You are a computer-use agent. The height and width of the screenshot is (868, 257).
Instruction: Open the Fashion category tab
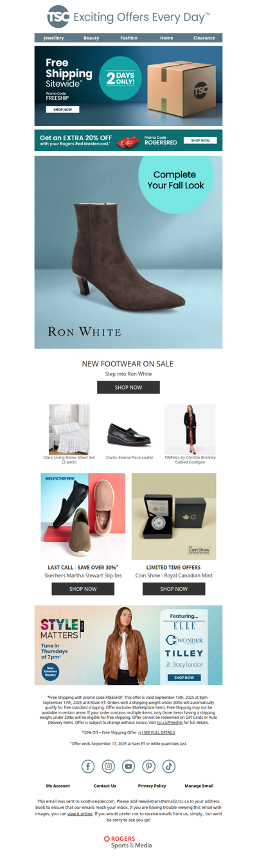[128, 38]
